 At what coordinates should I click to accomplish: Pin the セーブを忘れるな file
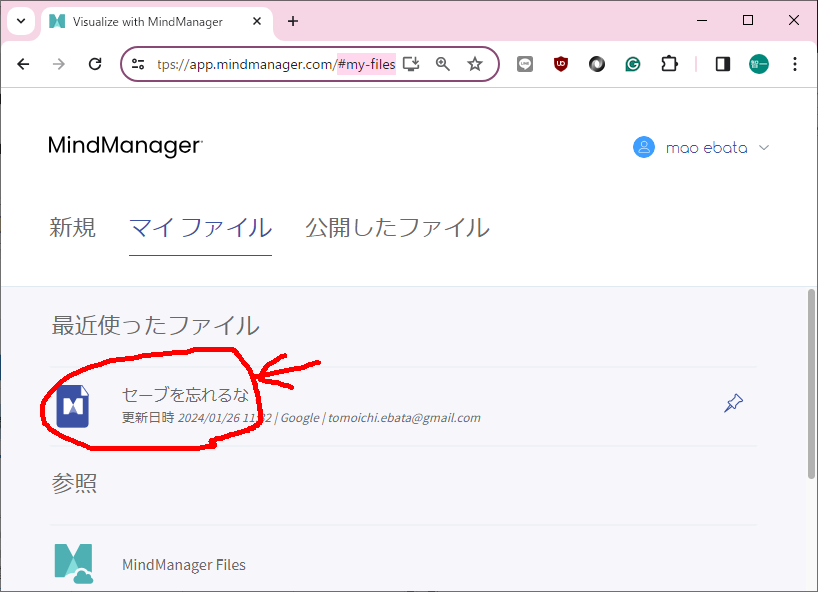click(733, 404)
